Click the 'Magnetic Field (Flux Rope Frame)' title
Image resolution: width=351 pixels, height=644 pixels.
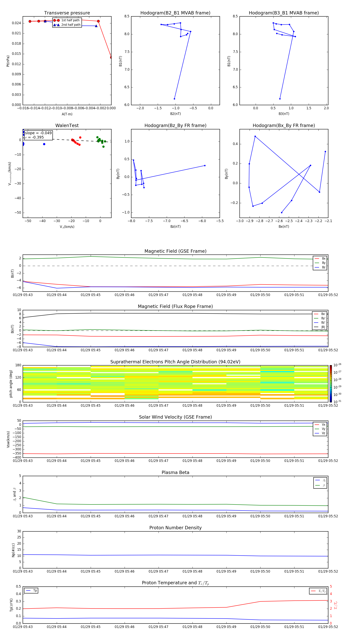coord(175,307)
